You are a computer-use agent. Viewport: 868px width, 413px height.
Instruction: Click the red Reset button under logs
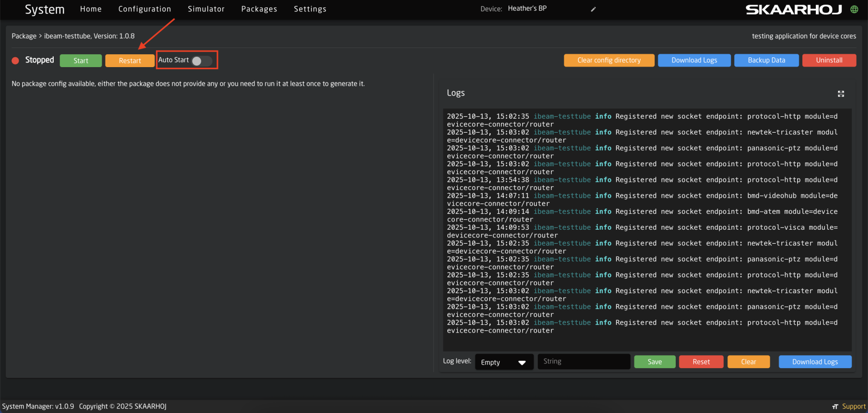coord(701,362)
